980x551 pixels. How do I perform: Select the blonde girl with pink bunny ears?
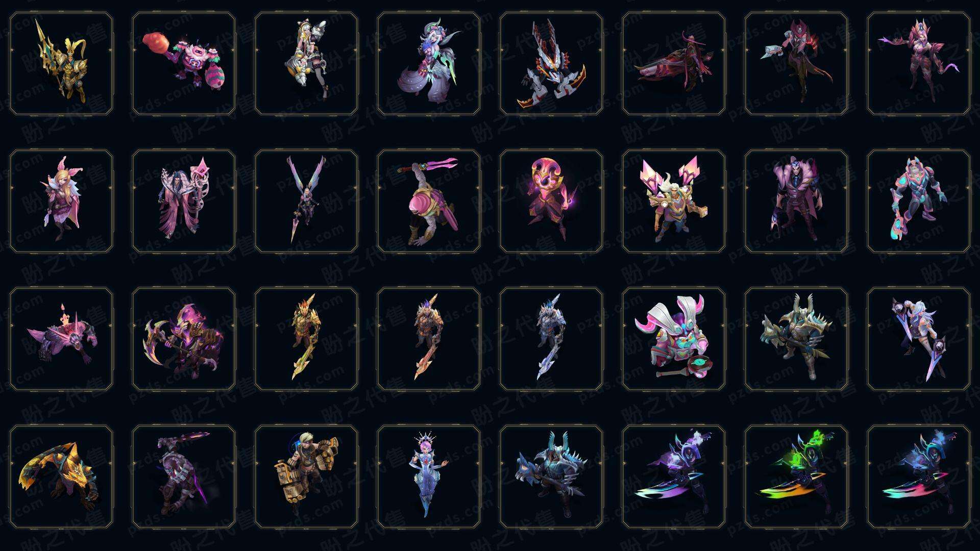pyautogui.click(x=61, y=201)
